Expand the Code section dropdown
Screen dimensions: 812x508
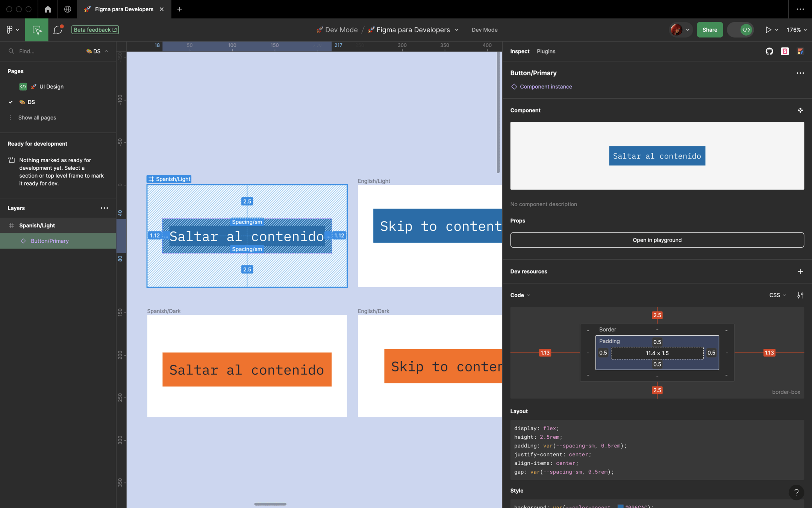[x=520, y=295]
